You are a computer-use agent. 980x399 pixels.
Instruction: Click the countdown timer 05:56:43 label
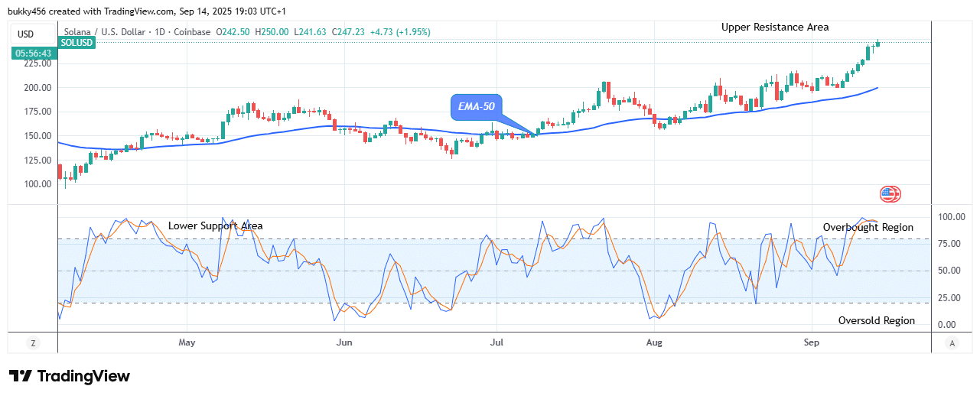pos(33,54)
